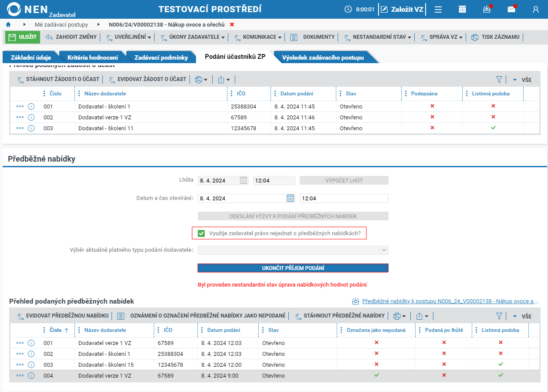This screenshot has height=392, width=548.
Task: Open the envelope messages icon
Action: [511, 9]
